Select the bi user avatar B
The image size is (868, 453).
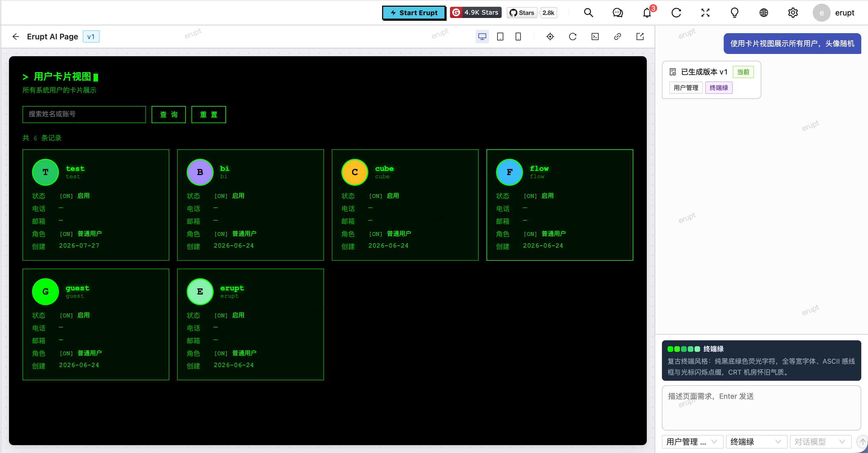pos(200,172)
